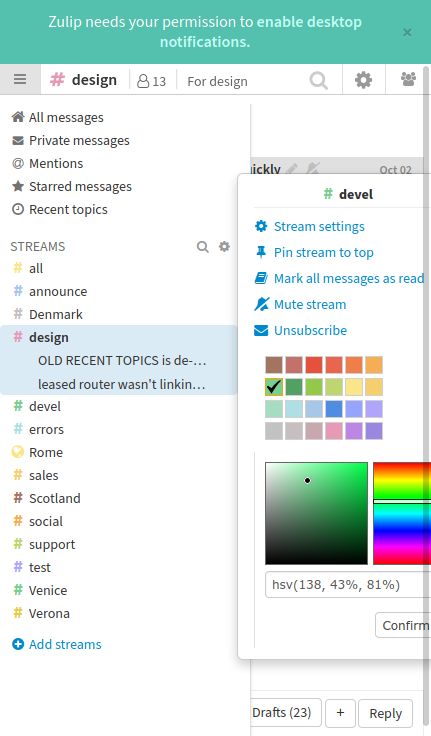
Task: Click the Reply button
Action: [385, 713]
